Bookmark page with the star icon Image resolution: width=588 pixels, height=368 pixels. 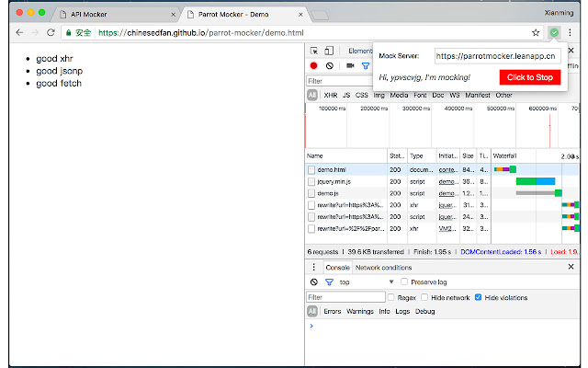coord(536,33)
